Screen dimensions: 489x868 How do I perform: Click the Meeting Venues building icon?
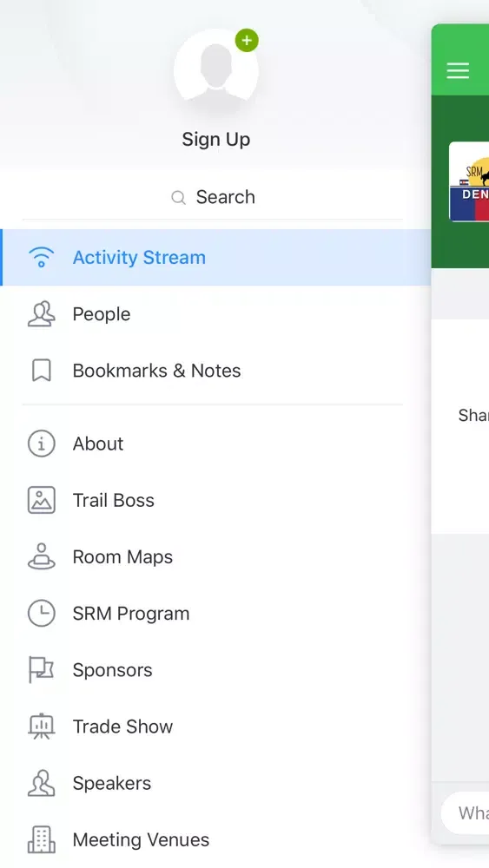pos(42,839)
